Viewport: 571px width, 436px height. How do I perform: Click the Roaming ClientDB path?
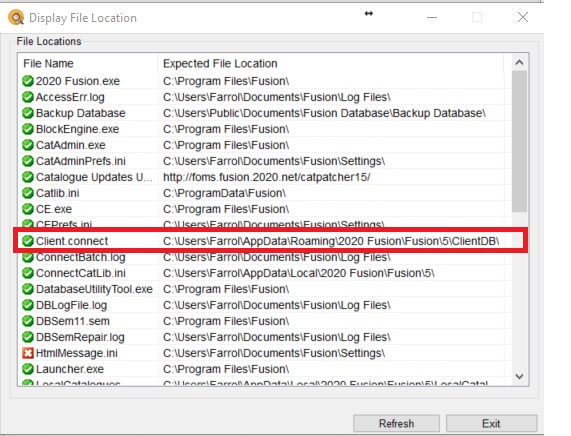coord(331,241)
